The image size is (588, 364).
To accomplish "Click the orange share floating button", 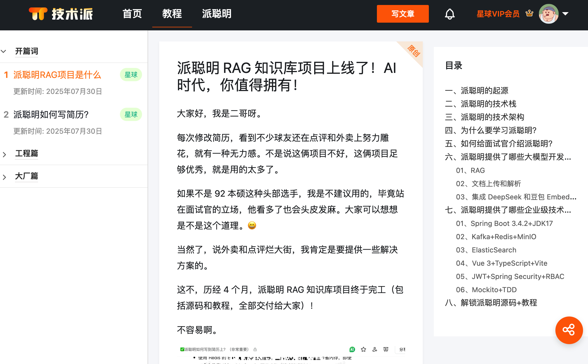I will 569,330.
